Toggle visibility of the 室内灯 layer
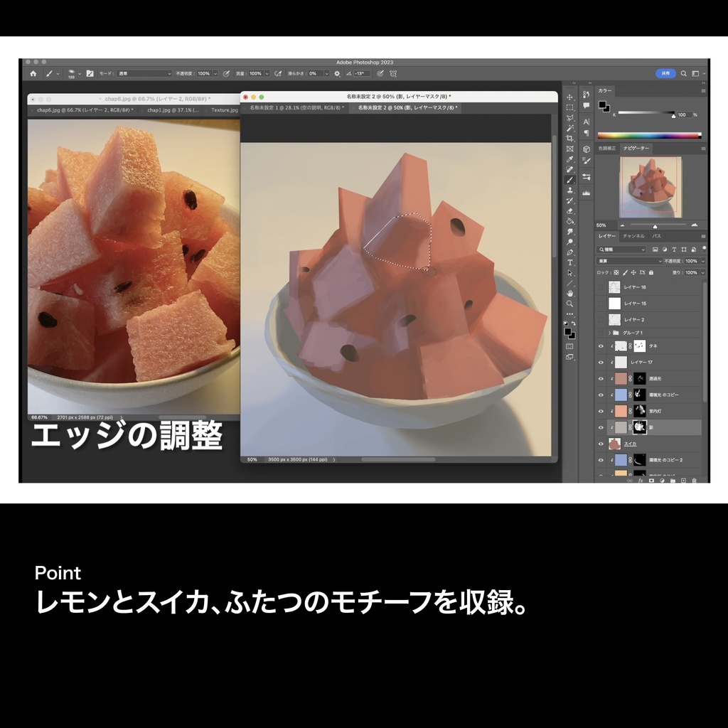The height and width of the screenshot is (728, 728). pyautogui.click(x=601, y=411)
